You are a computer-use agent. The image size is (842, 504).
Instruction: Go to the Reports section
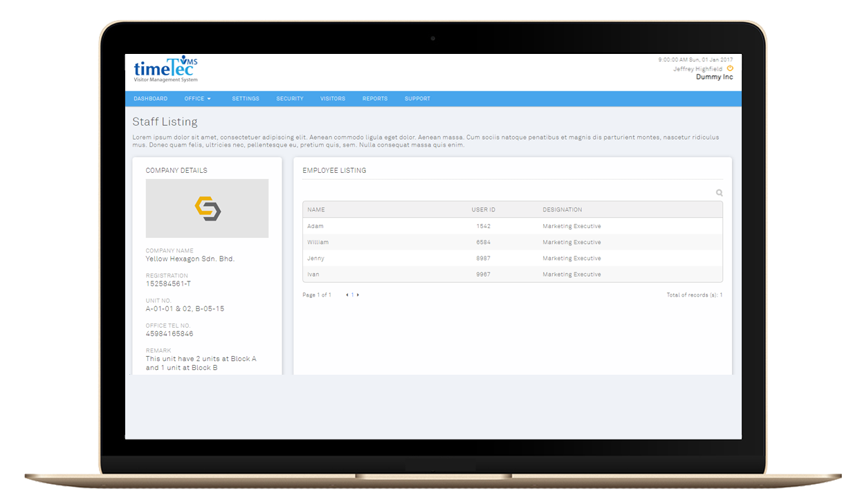click(375, 99)
